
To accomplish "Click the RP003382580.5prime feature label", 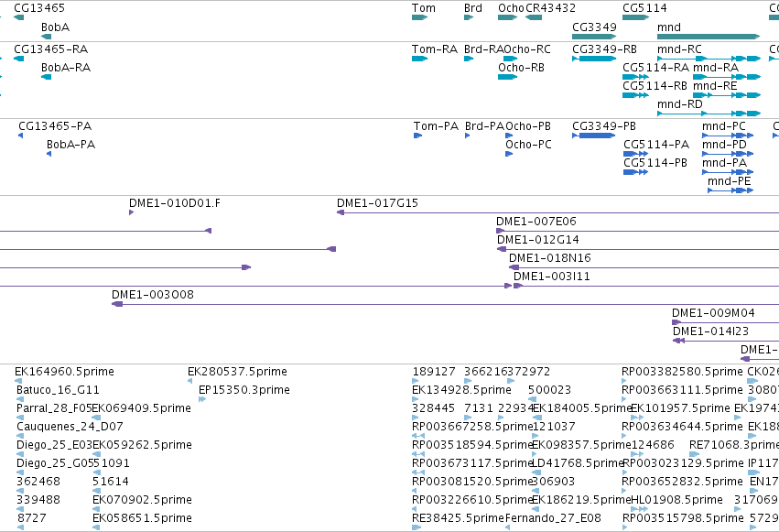I will [x=682, y=372].
